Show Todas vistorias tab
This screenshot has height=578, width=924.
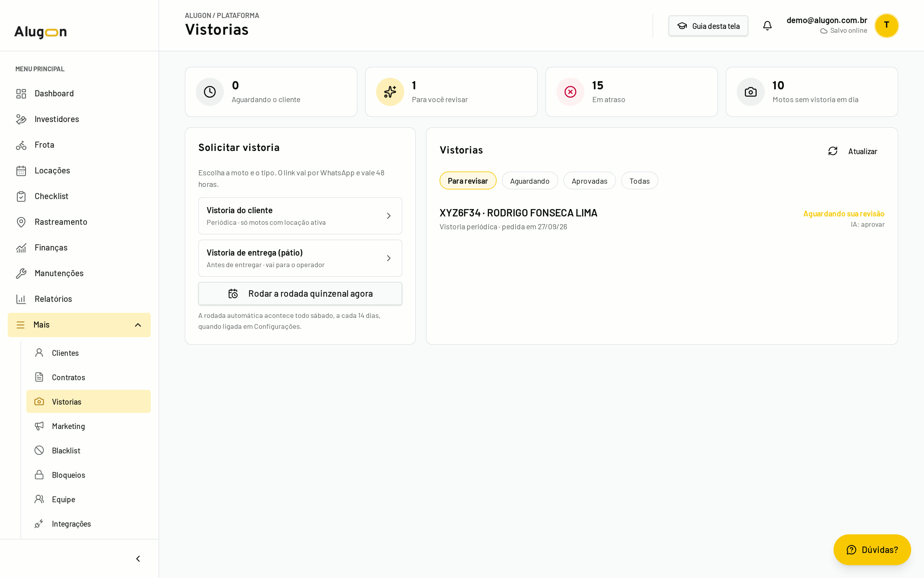point(639,180)
